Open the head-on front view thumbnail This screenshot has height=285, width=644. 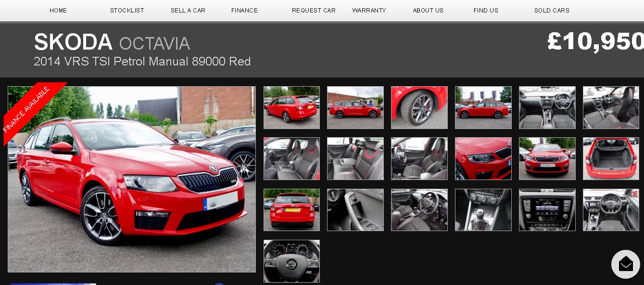547,158
